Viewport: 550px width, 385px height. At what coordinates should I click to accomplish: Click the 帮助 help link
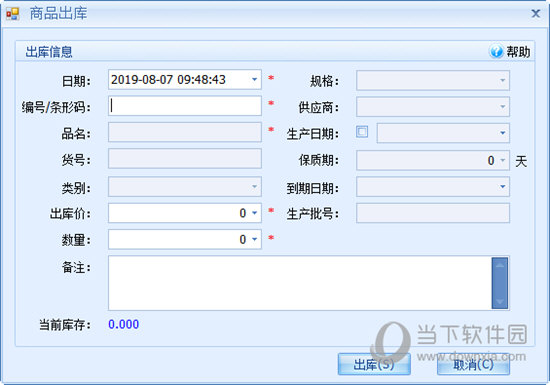tap(518, 52)
